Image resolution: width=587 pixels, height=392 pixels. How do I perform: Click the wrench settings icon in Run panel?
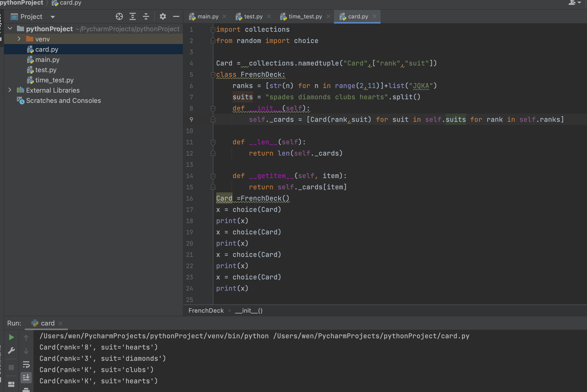(x=11, y=351)
